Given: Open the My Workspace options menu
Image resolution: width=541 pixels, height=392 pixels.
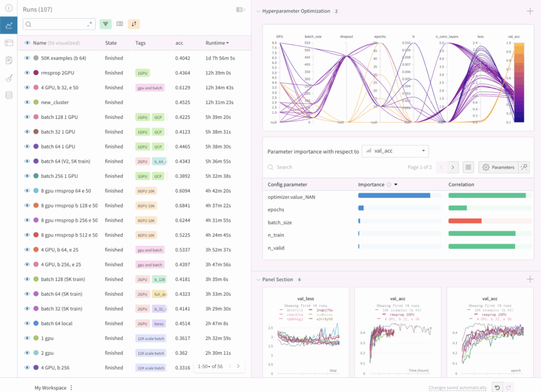Looking at the screenshot, I should point(70,387).
